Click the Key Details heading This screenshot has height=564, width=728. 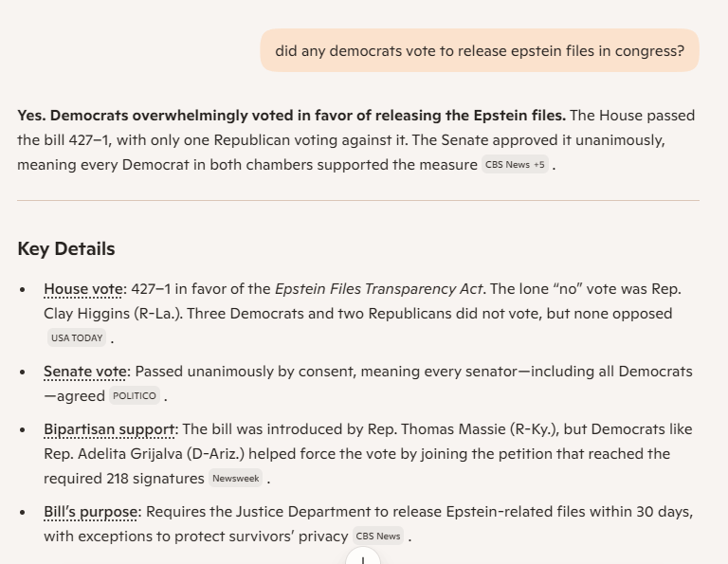click(66, 249)
